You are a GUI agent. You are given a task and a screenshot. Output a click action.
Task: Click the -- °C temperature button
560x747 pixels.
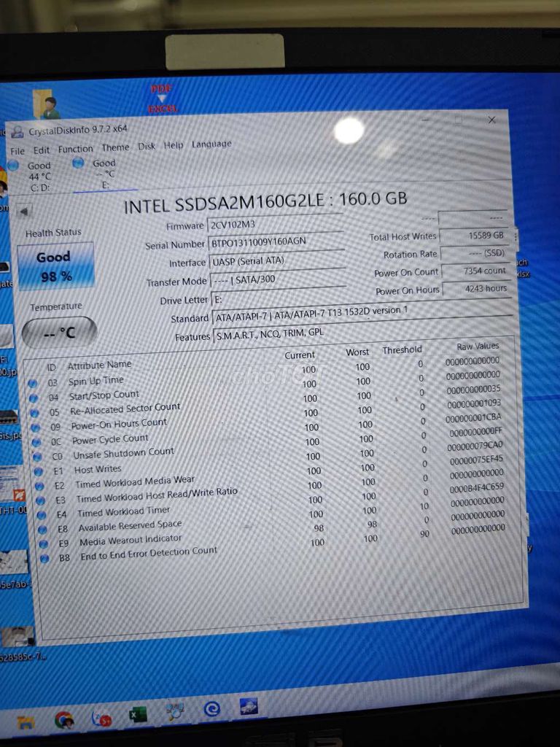59,332
